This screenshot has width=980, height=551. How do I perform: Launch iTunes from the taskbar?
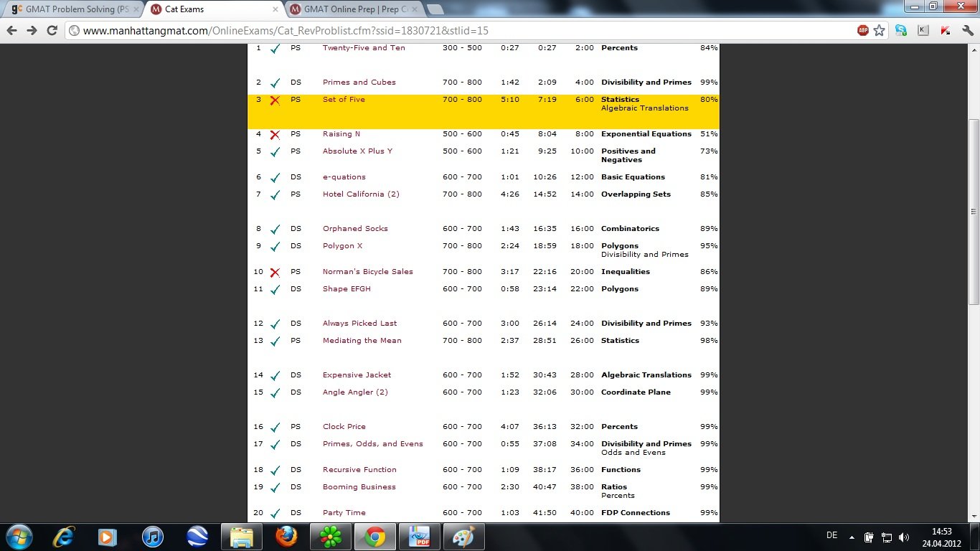[153, 537]
